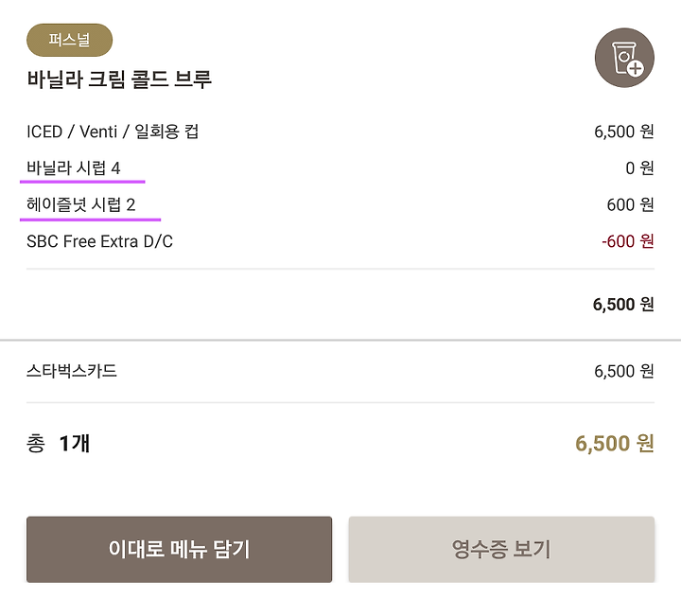Click the bold 6,500 원 subtotal
Image resolution: width=681 pixels, height=616 pixels.
(x=623, y=304)
